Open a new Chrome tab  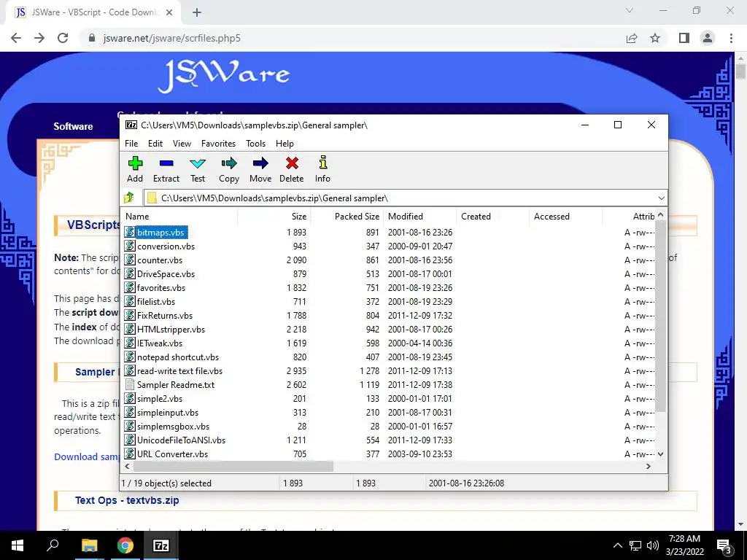[197, 12]
